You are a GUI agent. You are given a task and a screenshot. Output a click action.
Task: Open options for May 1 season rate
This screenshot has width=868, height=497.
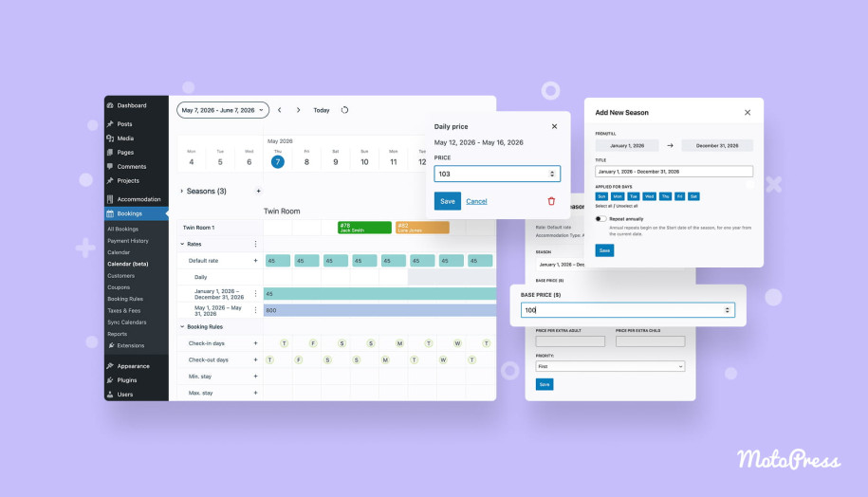(255, 310)
